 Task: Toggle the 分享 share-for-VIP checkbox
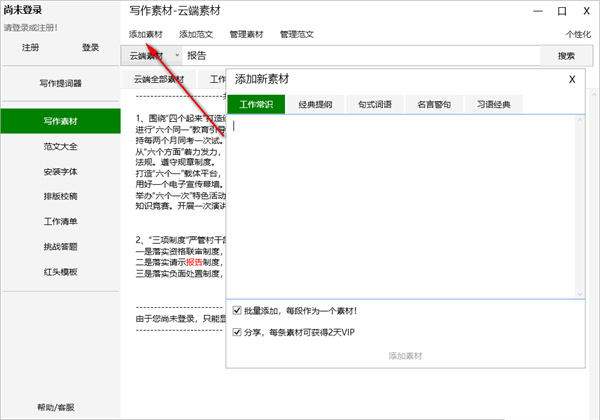coord(236,332)
